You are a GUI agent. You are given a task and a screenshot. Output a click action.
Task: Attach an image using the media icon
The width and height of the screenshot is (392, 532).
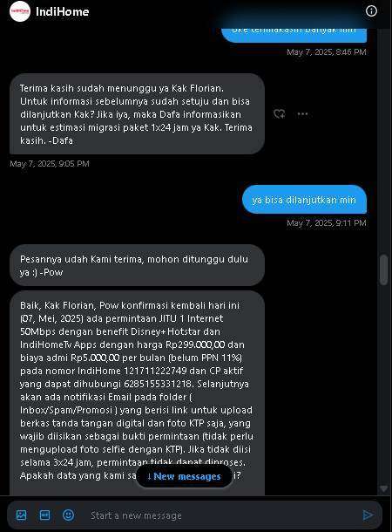(22, 515)
